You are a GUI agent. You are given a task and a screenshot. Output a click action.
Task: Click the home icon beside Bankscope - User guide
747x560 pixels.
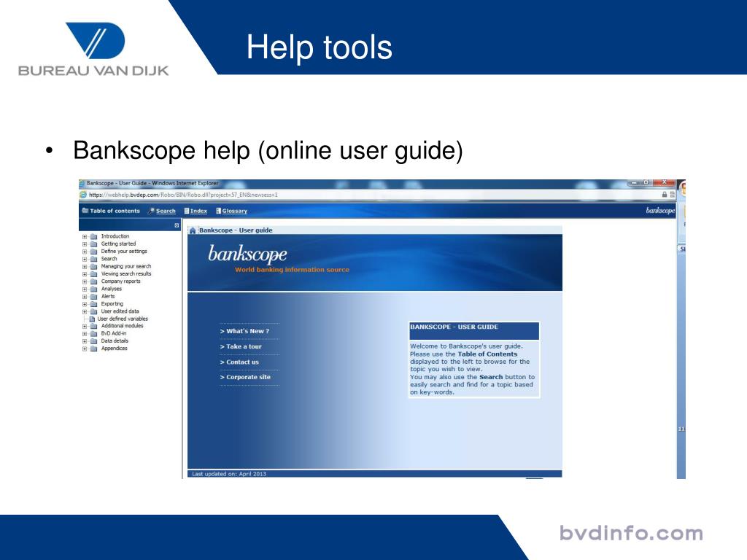(193, 230)
